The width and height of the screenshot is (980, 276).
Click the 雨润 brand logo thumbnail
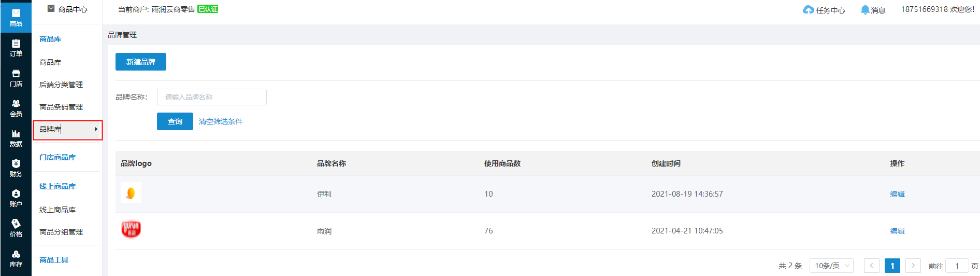coord(131,229)
